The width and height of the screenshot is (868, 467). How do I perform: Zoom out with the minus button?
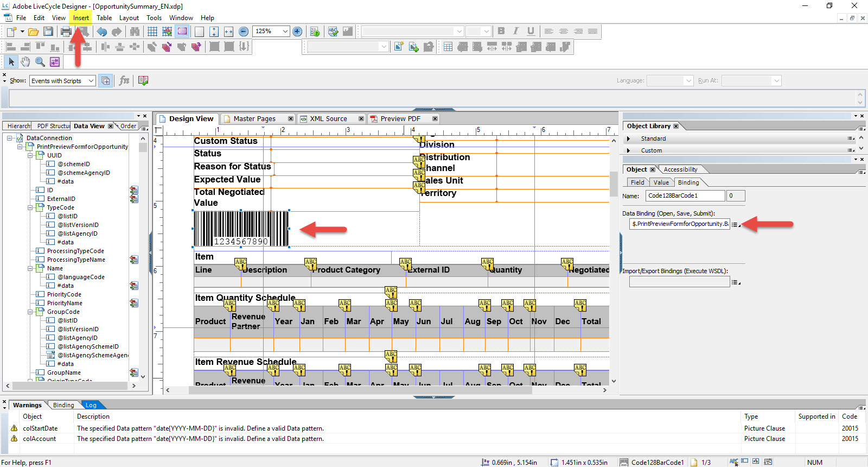[244, 31]
